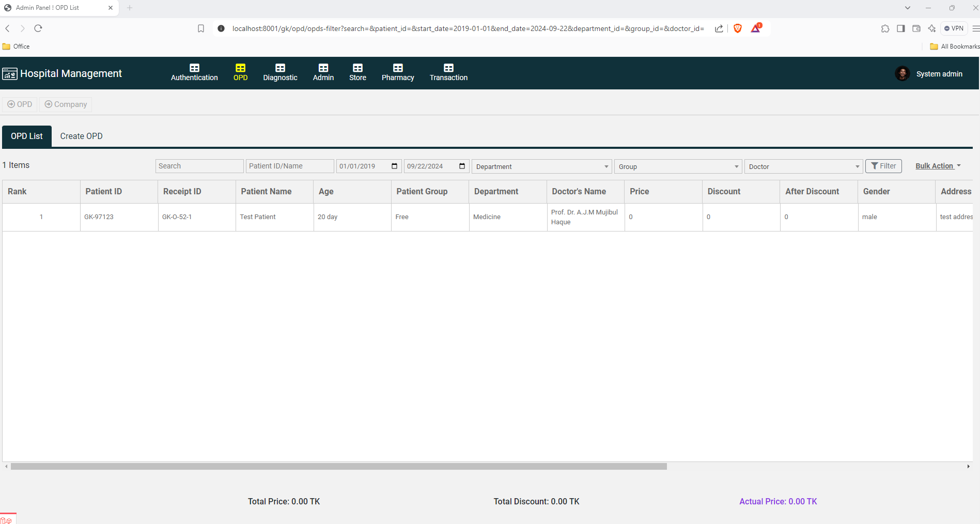This screenshot has width=980, height=524.
Task: Open the All Bookmarks folder
Action: click(x=954, y=47)
